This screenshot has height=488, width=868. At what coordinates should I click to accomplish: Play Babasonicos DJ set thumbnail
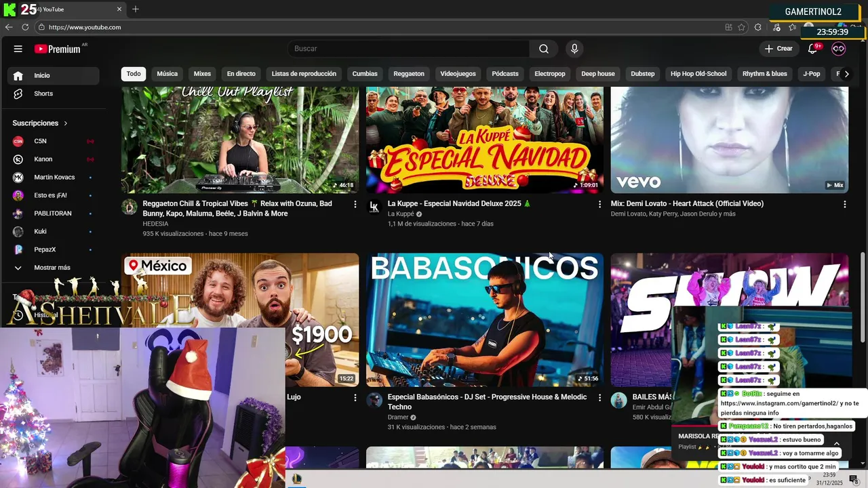tap(485, 320)
